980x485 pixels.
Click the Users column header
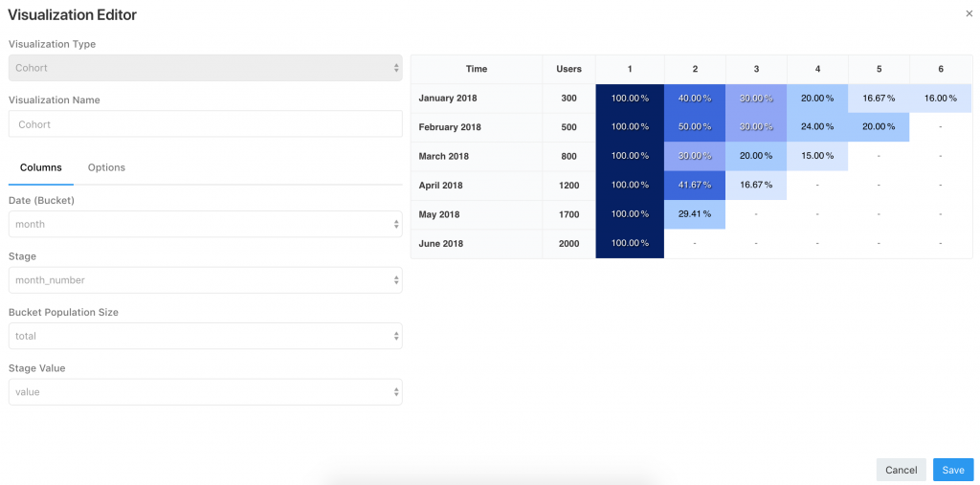tap(568, 69)
